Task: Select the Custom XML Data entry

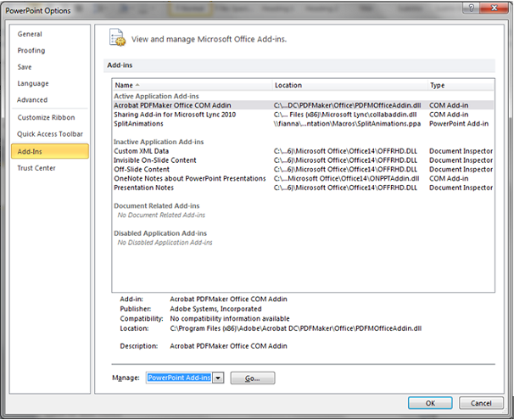Action: (x=141, y=151)
